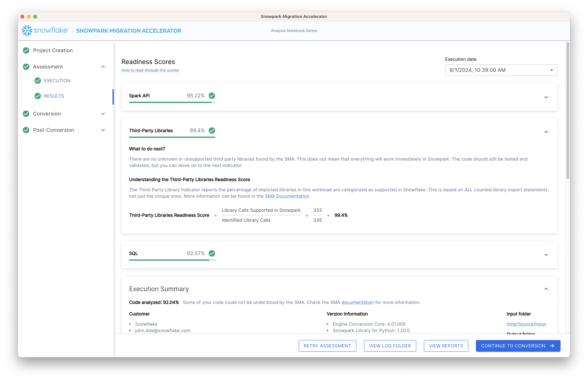Viewport: 588px width, 381px height.
Task: Collapse the Assessment sidebar section
Action: (x=103, y=67)
